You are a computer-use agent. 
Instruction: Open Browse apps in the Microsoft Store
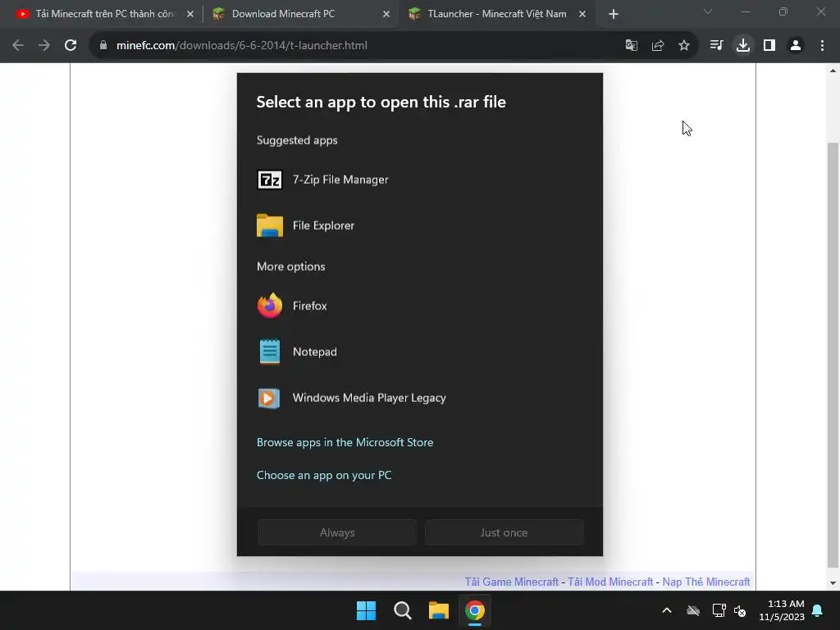pyautogui.click(x=345, y=442)
